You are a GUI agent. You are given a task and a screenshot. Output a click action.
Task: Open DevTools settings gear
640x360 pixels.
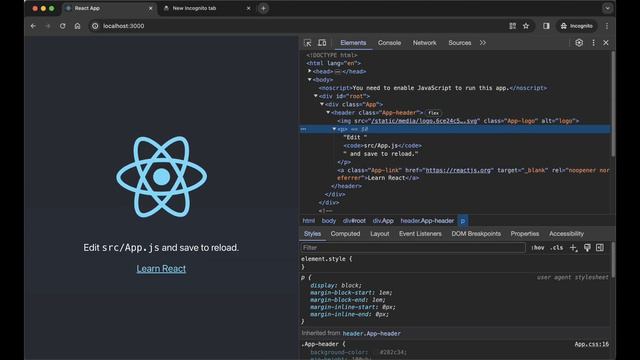(x=579, y=43)
